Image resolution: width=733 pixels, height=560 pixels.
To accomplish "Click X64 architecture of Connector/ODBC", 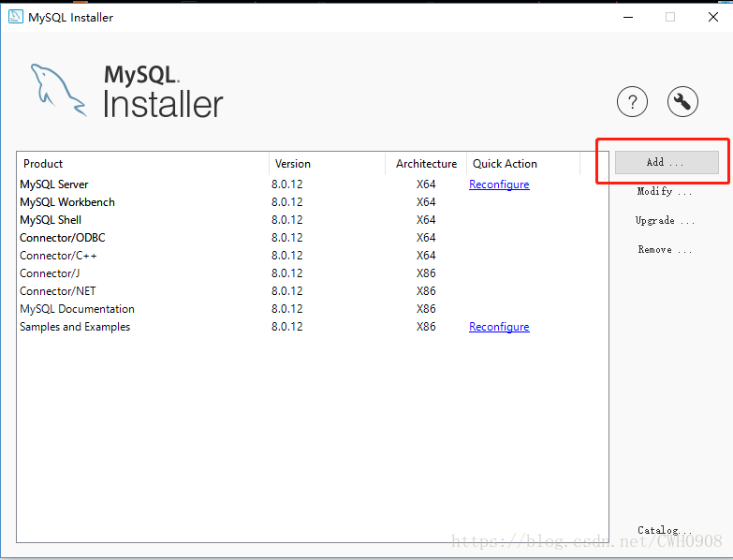I will point(426,238).
